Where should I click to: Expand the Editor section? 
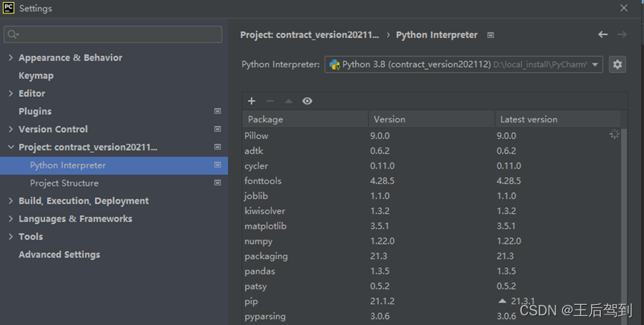[x=10, y=93]
